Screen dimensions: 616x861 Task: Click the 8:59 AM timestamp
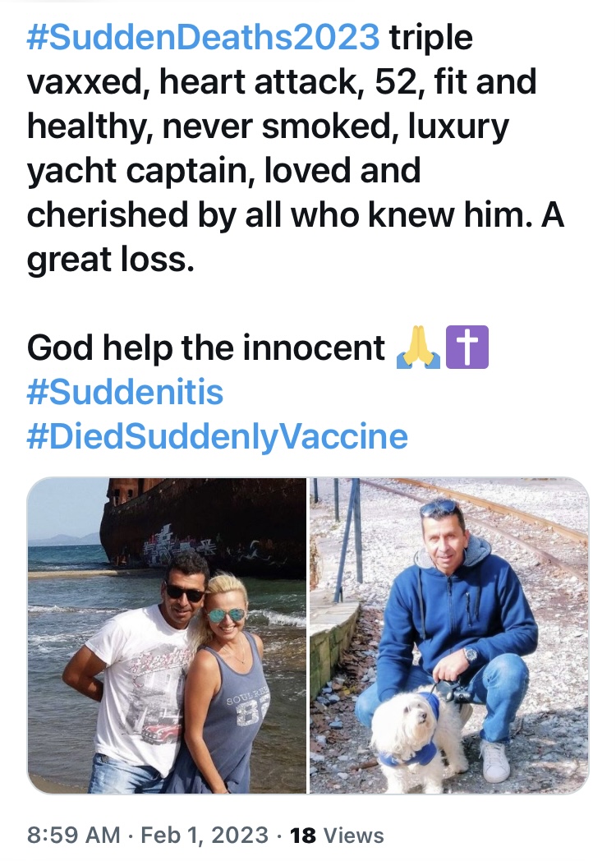[x=74, y=836]
